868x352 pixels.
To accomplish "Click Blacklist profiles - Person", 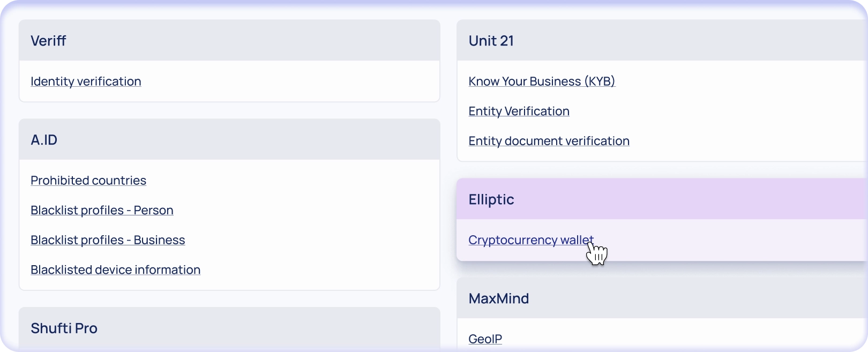I will pos(102,210).
